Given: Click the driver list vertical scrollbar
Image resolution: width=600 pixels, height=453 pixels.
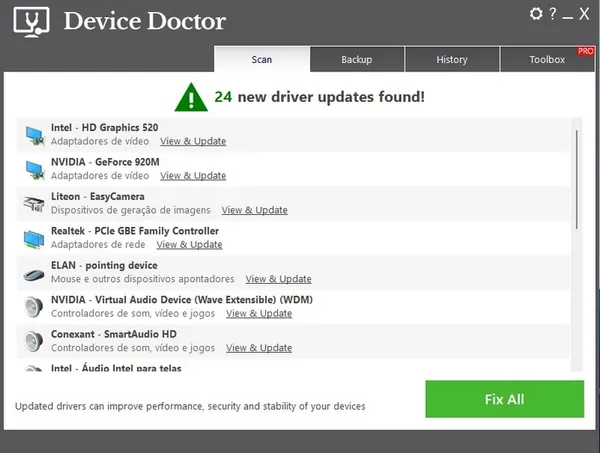Looking at the screenshot, I should point(575,180).
